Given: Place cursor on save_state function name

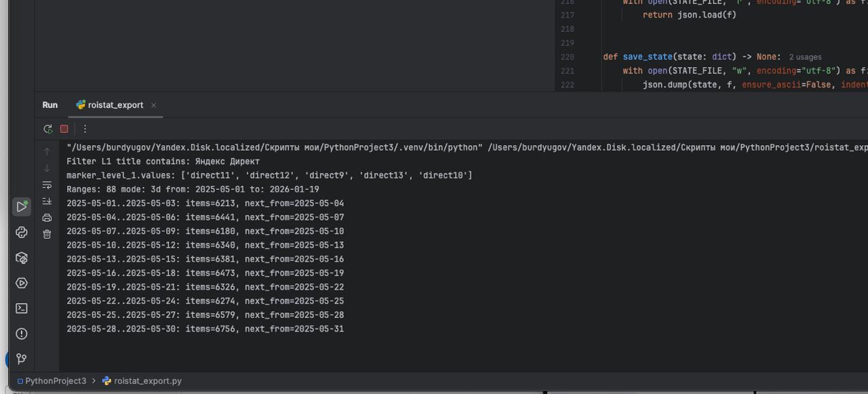Looking at the screenshot, I should coord(648,57).
